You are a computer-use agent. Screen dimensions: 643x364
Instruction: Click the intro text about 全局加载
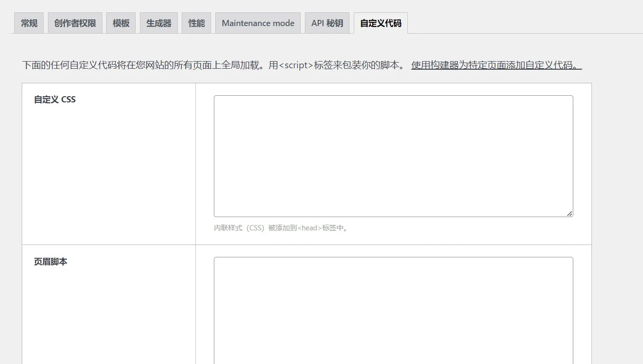click(214, 65)
